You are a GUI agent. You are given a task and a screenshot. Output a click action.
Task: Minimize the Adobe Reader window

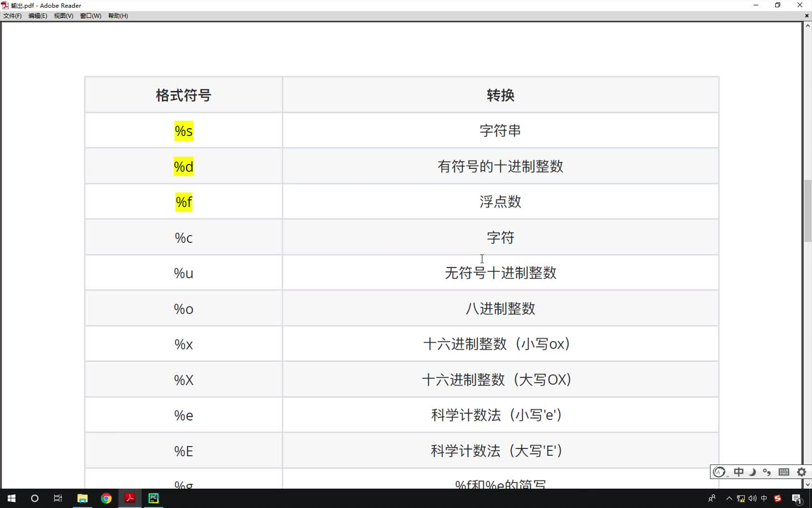pyautogui.click(x=756, y=5)
